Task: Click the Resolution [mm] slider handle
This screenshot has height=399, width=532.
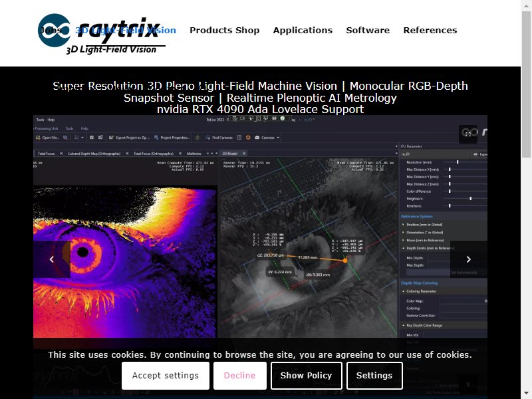Action: (x=458, y=162)
